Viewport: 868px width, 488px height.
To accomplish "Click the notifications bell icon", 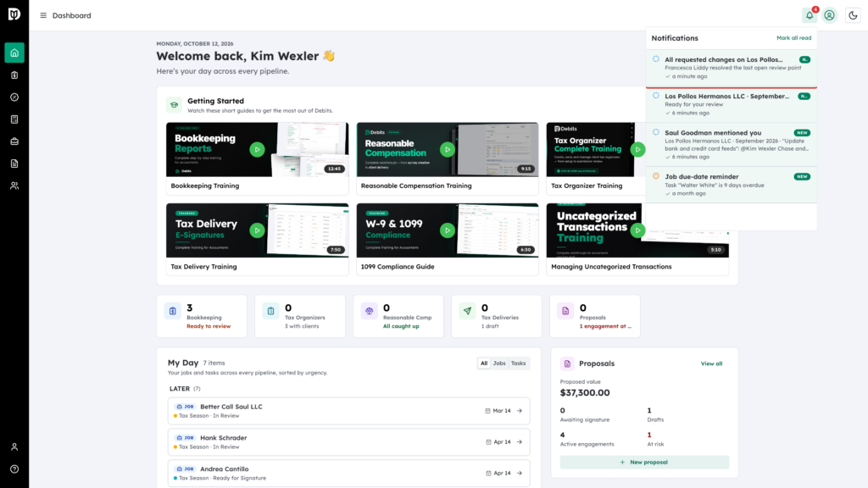I will coord(810,15).
